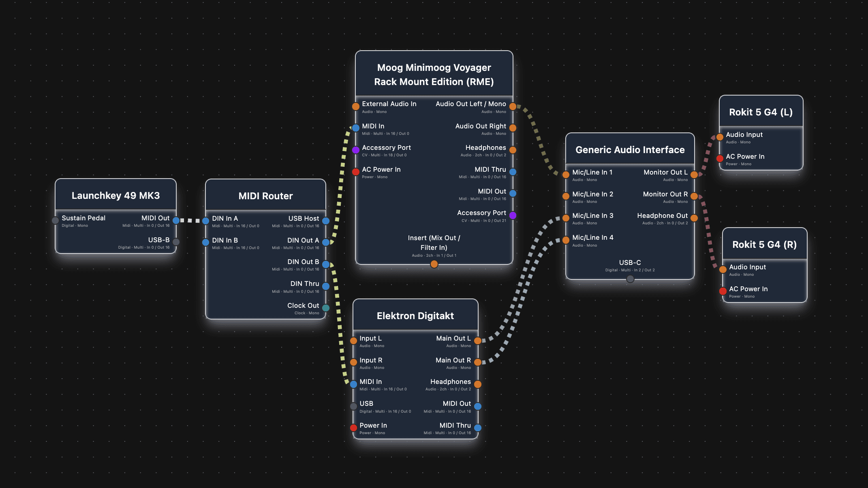Select the Sustain Pedal connector on the Launchkey
868x488 pixels.
56,220
